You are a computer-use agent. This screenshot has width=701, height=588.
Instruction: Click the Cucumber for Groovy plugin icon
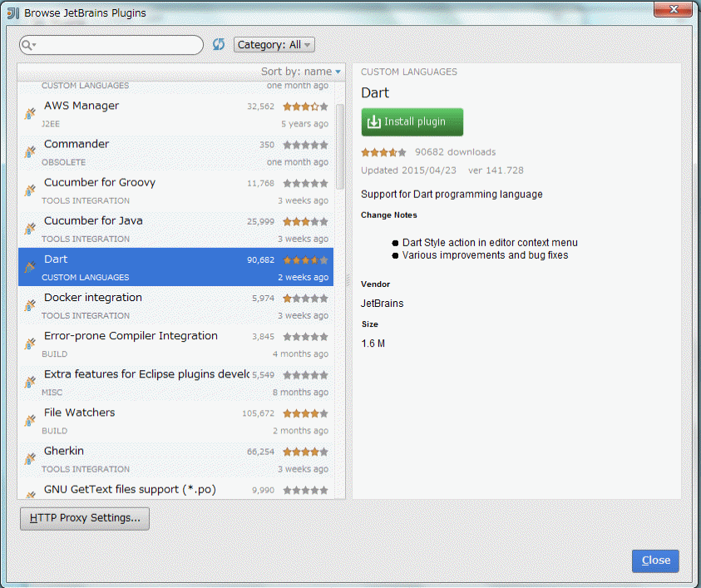tap(30, 190)
